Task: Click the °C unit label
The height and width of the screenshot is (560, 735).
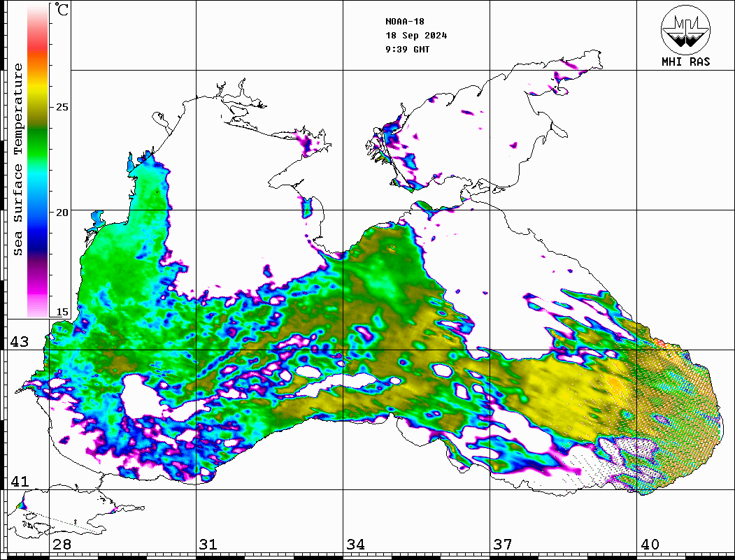Action: 62,9
